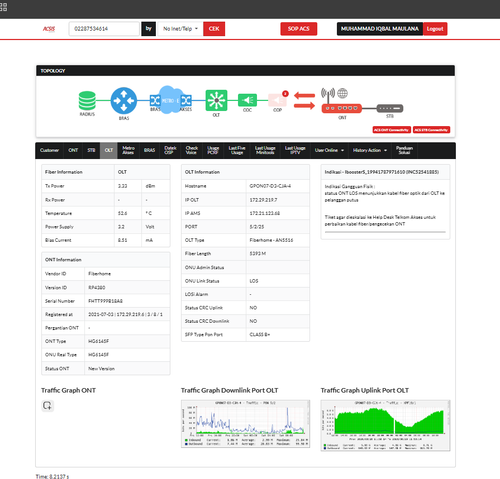The width and height of the screenshot is (500, 479).
Task: Click the Traffic Graph ONT load icon
Action: pyautogui.click(x=47, y=406)
